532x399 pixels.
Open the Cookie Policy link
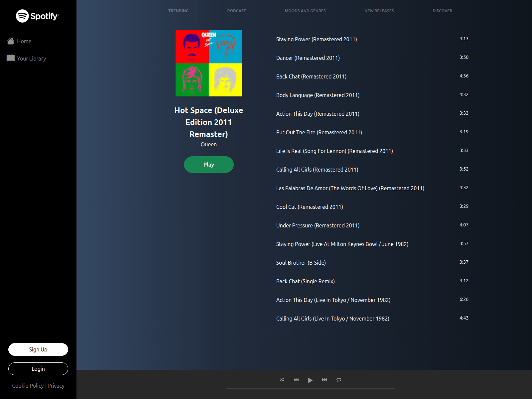pos(28,386)
